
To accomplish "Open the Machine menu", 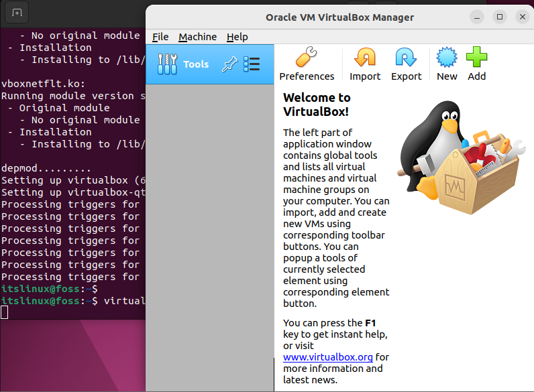I will tap(197, 37).
